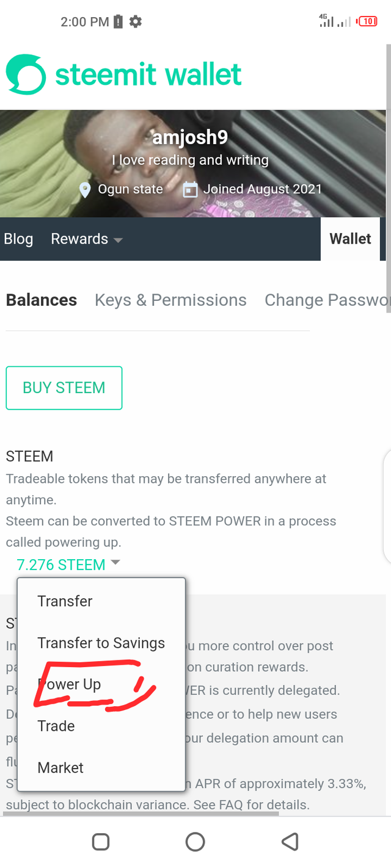Viewport: 391px width, 868px height.
Task: Open the settings gear in the status bar
Action: [x=134, y=21]
